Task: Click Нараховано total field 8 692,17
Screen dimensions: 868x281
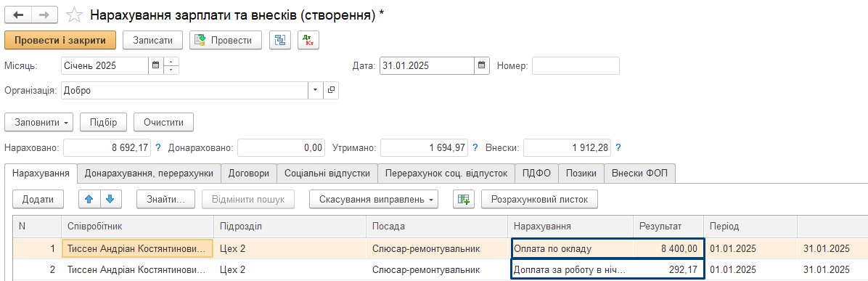Action: pyautogui.click(x=107, y=148)
